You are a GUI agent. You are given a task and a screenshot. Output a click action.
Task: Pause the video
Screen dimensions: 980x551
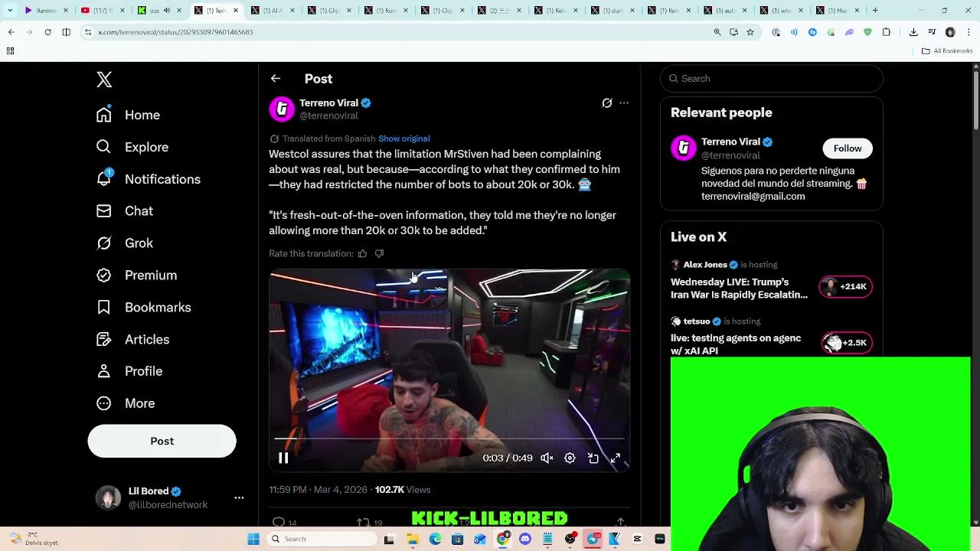coord(283,458)
